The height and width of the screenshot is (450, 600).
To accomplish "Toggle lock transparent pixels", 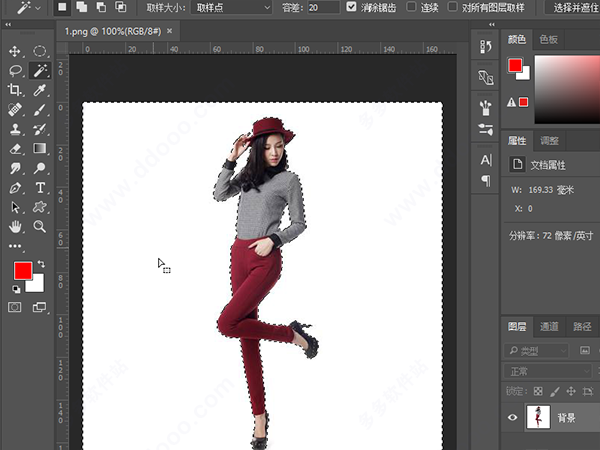I will [538, 391].
